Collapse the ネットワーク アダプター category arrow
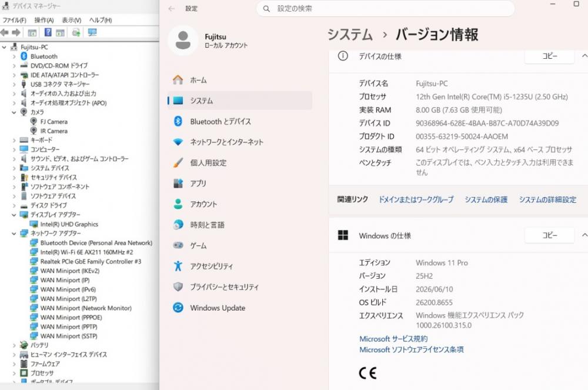This screenshot has width=588, height=390. tap(14, 234)
